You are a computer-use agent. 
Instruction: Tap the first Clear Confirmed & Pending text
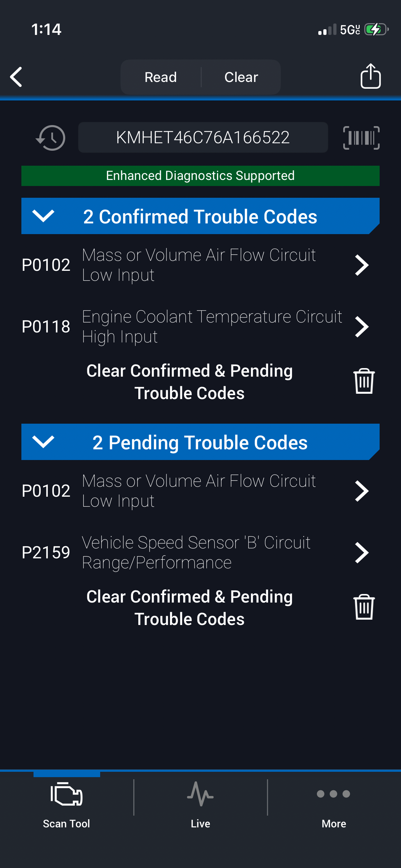tap(189, 382)
